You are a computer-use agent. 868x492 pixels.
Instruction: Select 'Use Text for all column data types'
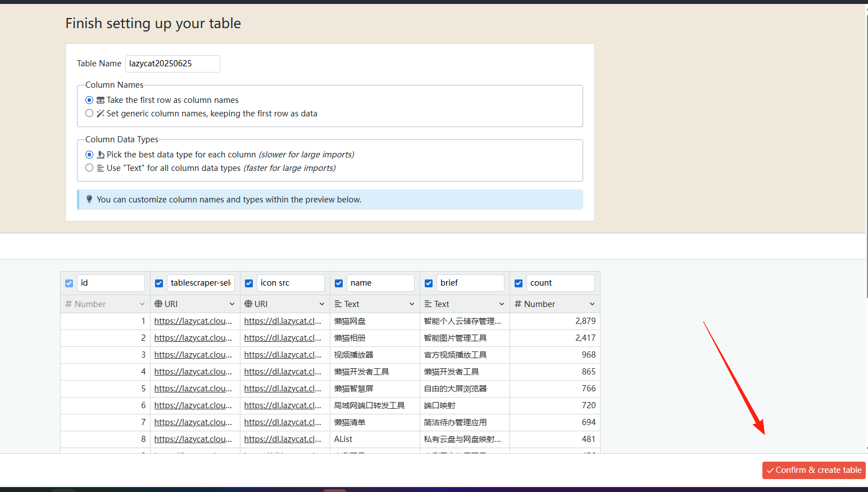(89, 168)
